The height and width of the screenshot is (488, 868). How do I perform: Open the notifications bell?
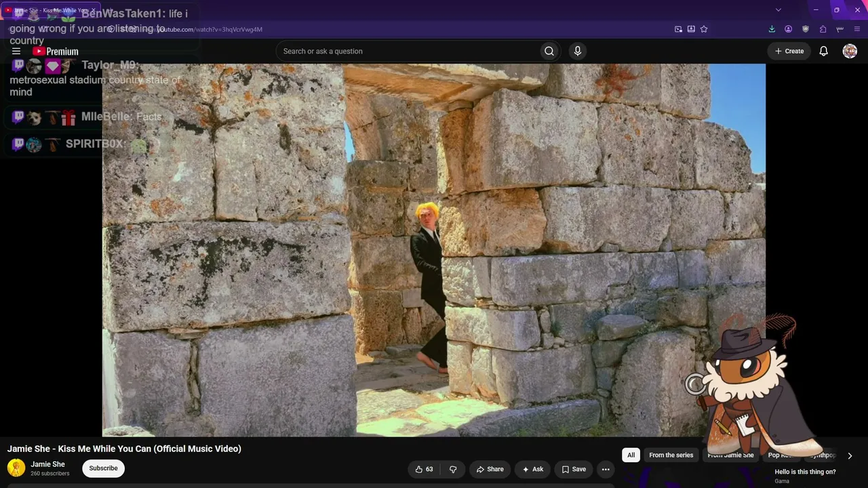(x=823, y=51)
